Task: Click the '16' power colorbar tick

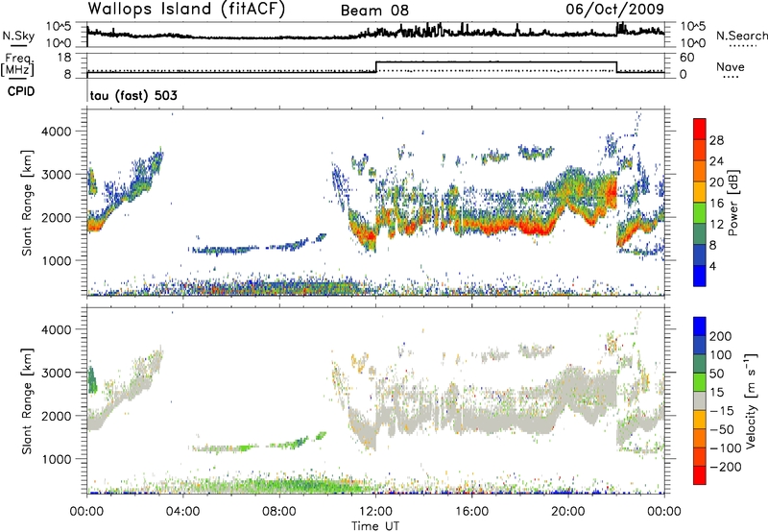Action: pyautogui.click(x=716, y=204)
